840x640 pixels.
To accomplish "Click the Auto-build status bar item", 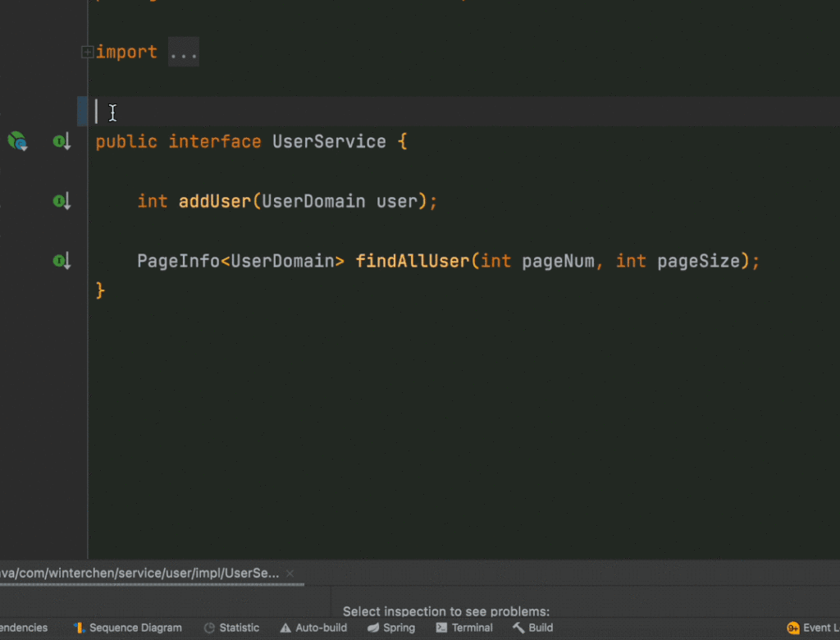I will point(313,628).
